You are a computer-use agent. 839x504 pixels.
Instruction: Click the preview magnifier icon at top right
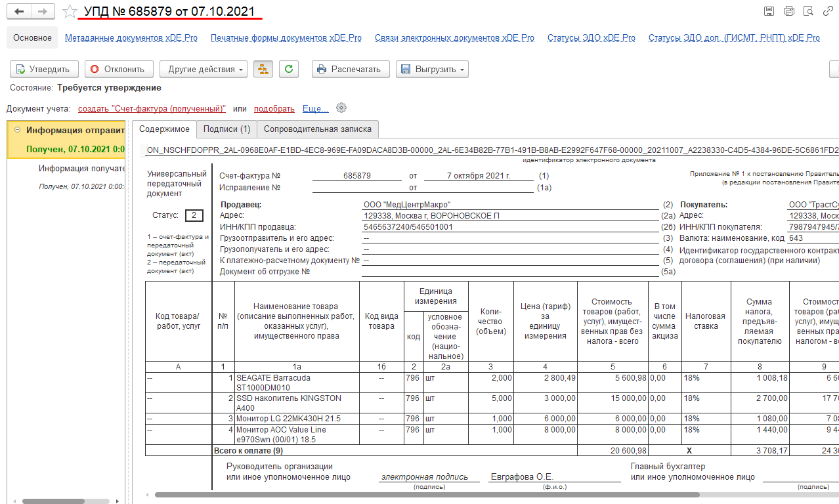point(808,11)
